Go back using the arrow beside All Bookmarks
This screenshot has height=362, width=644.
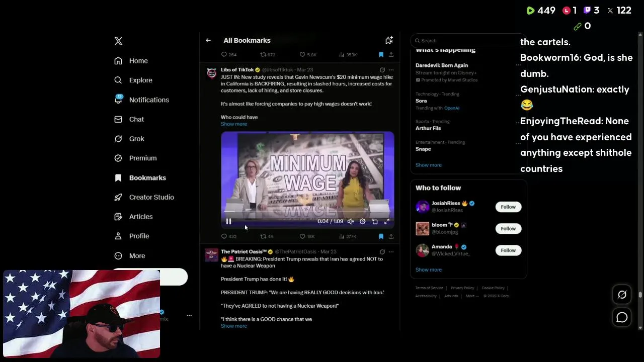point(208,40)
